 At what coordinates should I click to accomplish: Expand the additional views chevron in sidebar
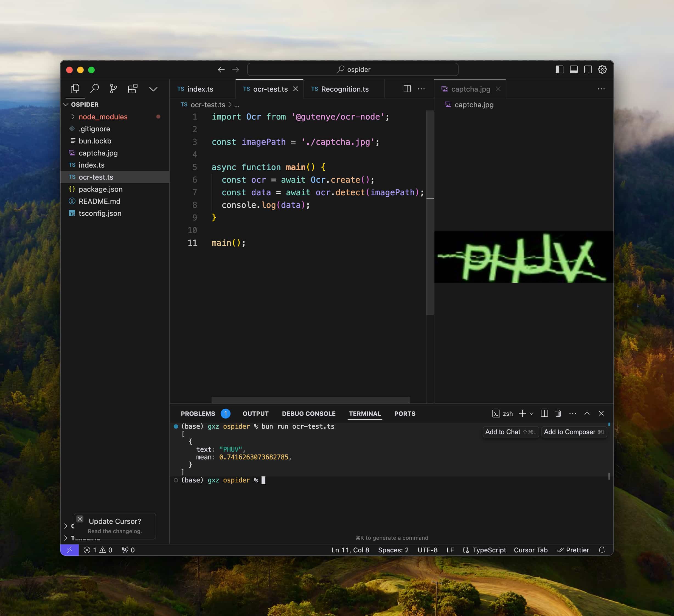153,89
